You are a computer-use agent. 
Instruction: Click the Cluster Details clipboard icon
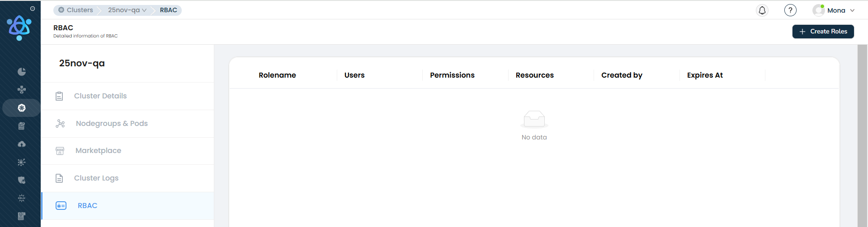tap(59, 96)
